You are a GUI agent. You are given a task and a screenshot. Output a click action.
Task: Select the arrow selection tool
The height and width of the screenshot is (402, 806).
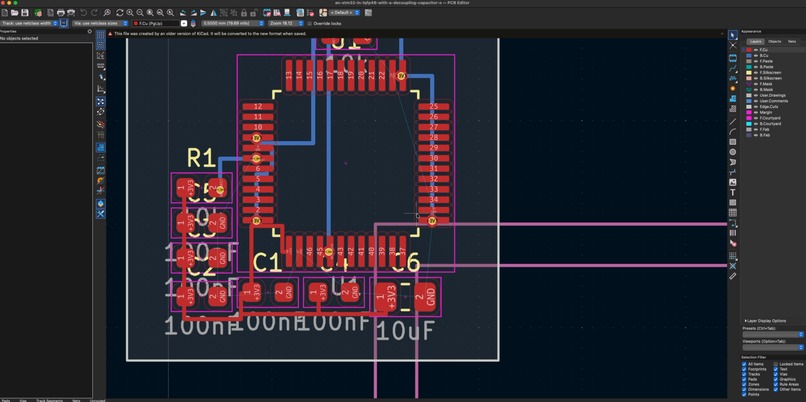point(733,35)
